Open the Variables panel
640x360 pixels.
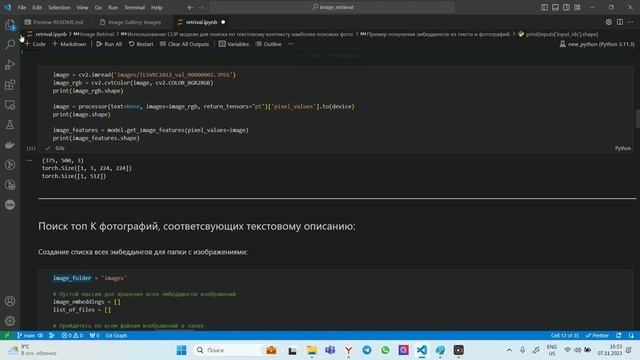(234, 44)
